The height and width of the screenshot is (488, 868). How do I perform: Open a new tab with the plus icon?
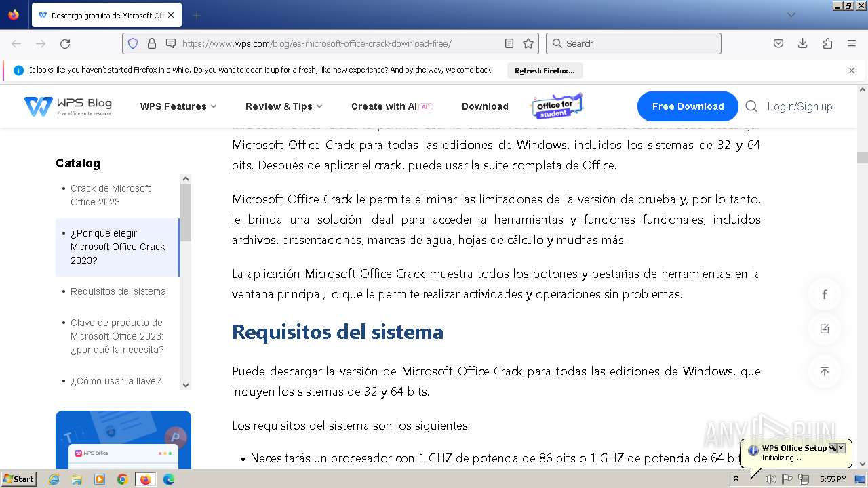pos(197,15)
